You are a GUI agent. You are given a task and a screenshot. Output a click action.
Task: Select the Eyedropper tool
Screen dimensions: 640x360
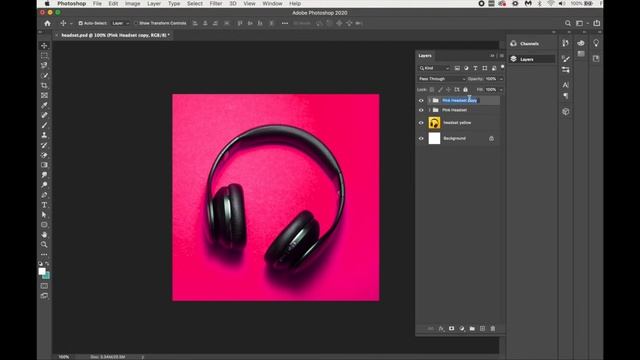44,105
